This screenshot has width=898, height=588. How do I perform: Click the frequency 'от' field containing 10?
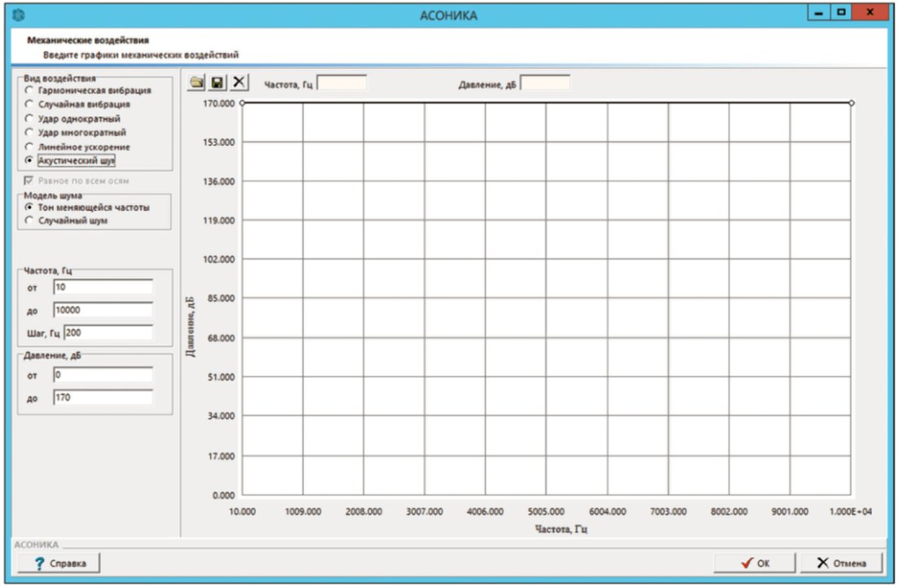103,287
